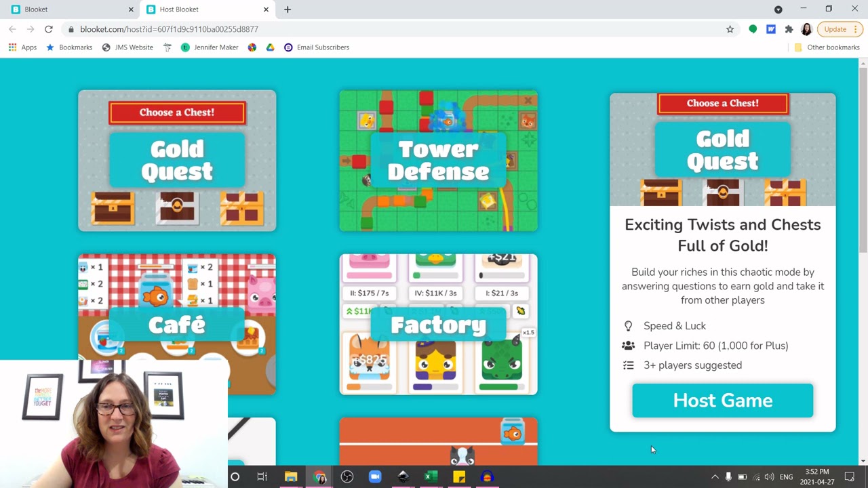Show hidden system tray icons
The height and width of the screenshot is (488, 868).
(x=715, y=477)
